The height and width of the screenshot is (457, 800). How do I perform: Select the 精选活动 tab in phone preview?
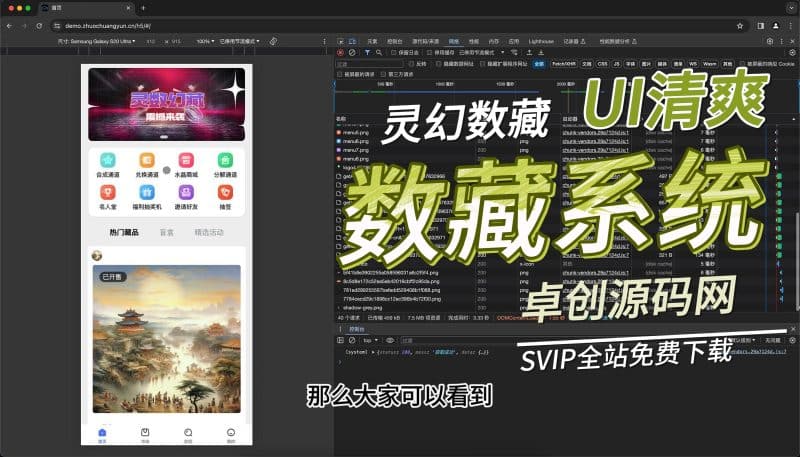coord(209,232)
